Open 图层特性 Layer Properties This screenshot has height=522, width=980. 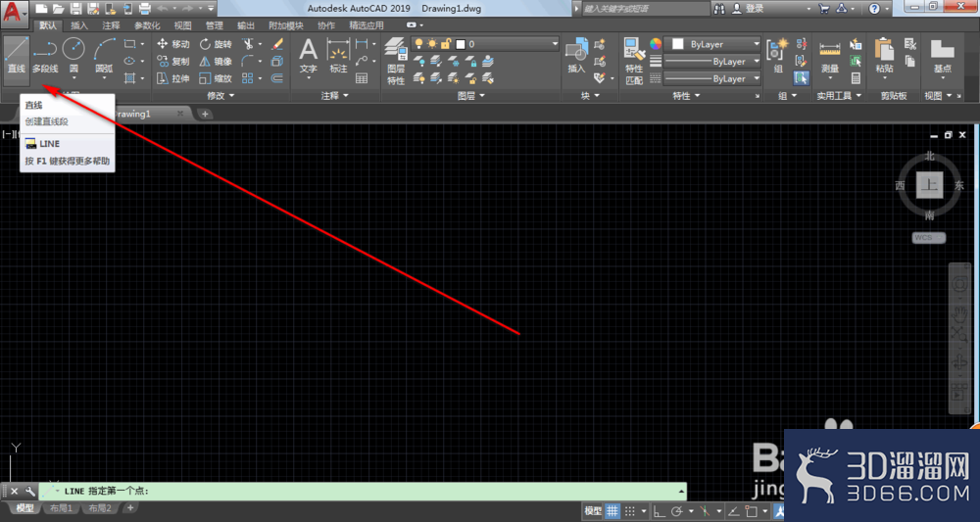pos(396,61)
